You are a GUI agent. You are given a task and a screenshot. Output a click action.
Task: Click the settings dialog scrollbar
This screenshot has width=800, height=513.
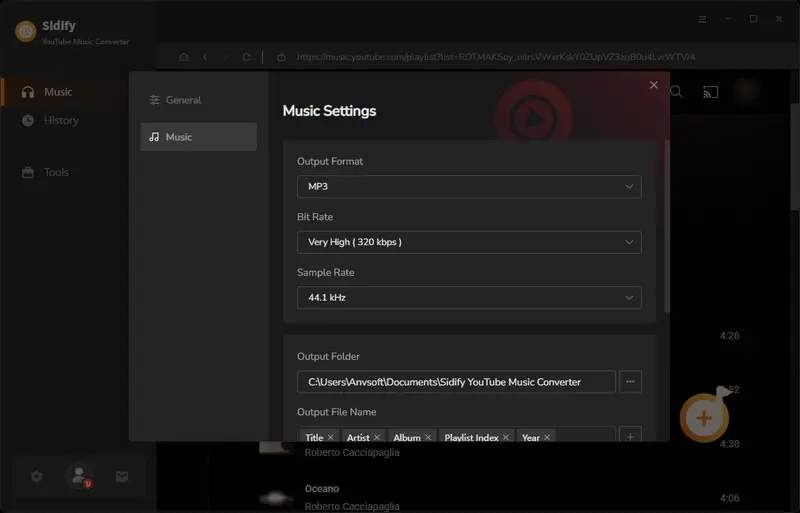[x=667, y=226]
